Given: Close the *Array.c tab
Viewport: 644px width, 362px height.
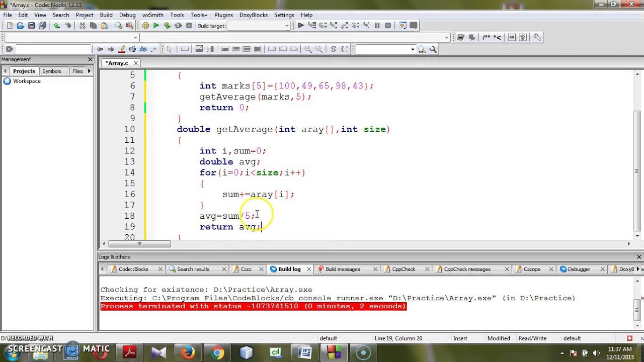Looking at the screenshot, I should click(x=136, y=63).
